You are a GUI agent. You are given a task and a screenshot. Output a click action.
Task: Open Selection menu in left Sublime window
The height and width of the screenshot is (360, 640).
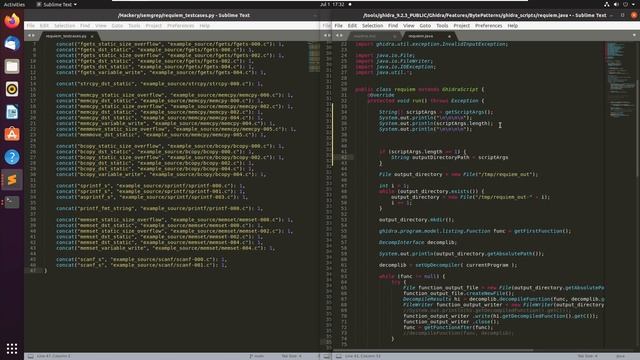click(65, 25)
